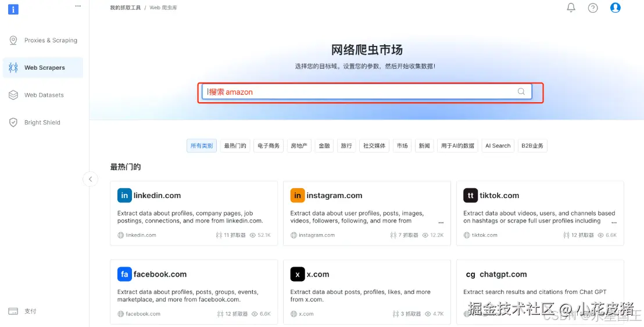The height and width of the screenshot is (327, 644).
Task: Select 社交媒体 category filter
Action: pos(374,146)
